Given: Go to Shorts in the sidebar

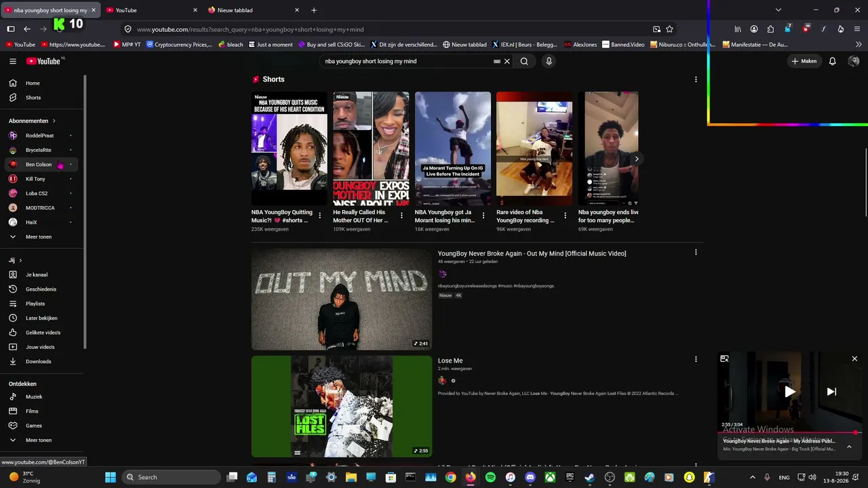Looking at the screenshot, I should [42, 98].
